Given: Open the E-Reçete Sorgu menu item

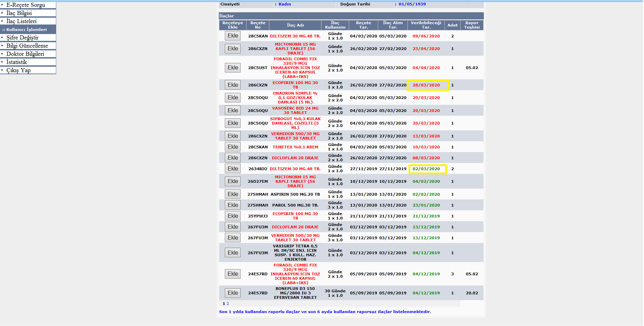Looking at the screenshot, I should pos(26,5).
